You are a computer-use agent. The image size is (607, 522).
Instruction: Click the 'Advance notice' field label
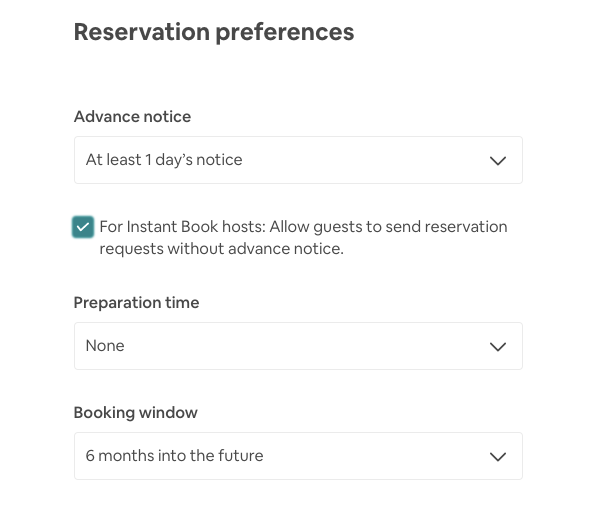click(132, 117)
